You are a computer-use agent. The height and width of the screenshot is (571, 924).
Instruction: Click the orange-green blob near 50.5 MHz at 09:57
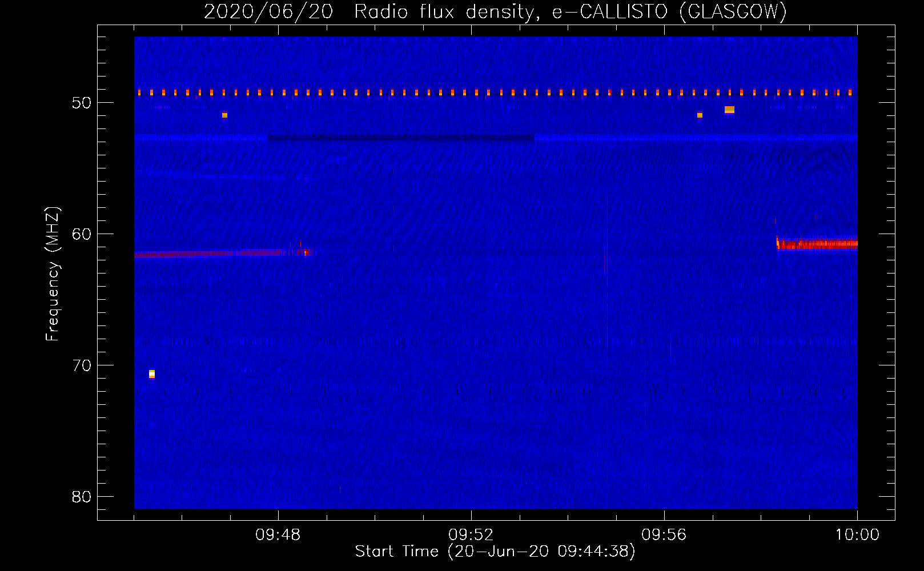729,110
